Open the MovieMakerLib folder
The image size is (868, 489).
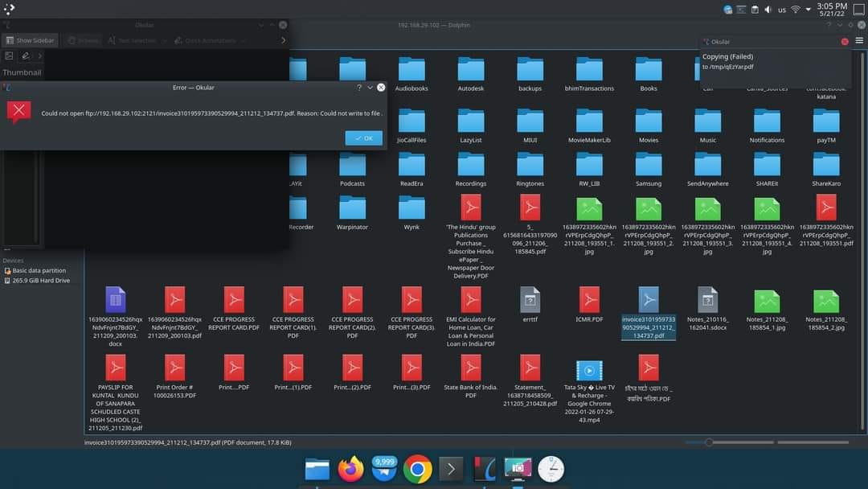click(589, 125)
